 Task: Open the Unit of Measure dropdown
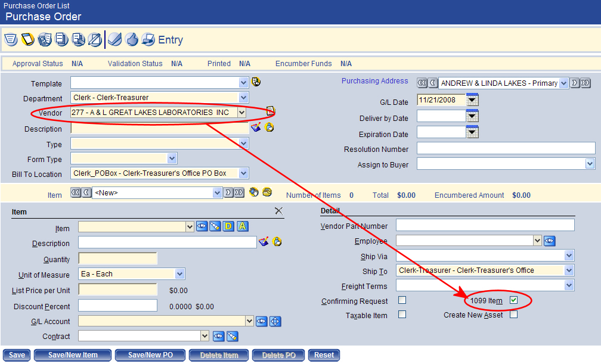tap(179, 274)
